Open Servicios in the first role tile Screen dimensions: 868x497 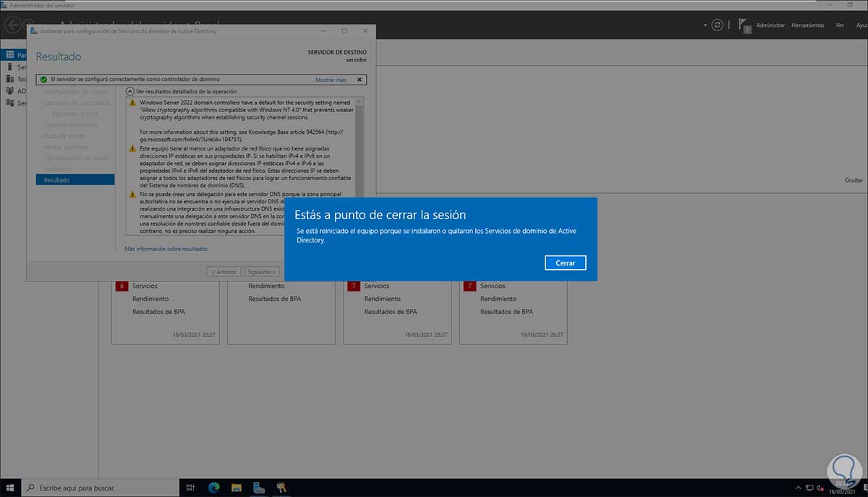(145, 286)
